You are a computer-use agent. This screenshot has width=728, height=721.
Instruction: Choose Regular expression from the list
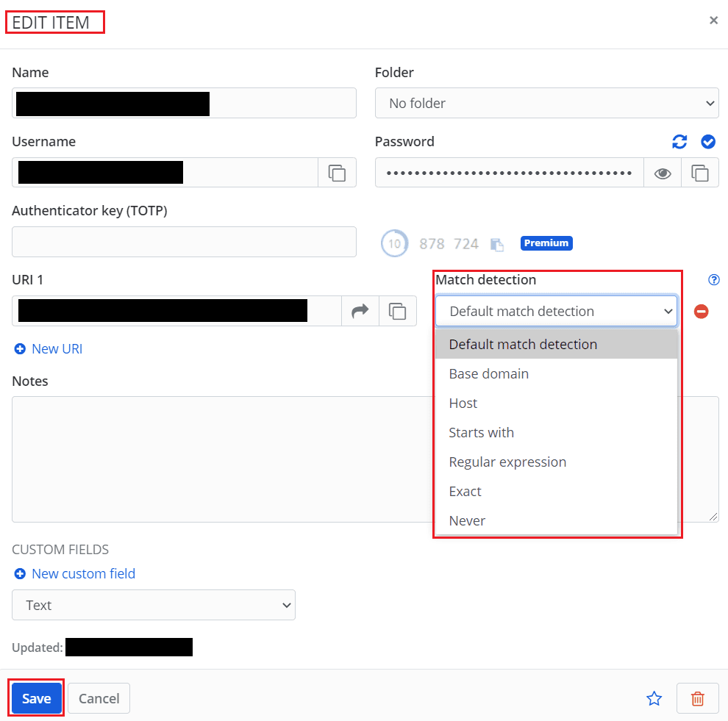(x=507, y=462)
